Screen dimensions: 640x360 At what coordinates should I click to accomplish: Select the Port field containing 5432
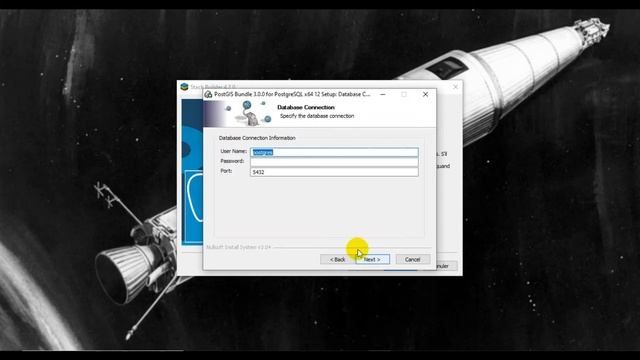pyautogui.click(x=334, y=172)
